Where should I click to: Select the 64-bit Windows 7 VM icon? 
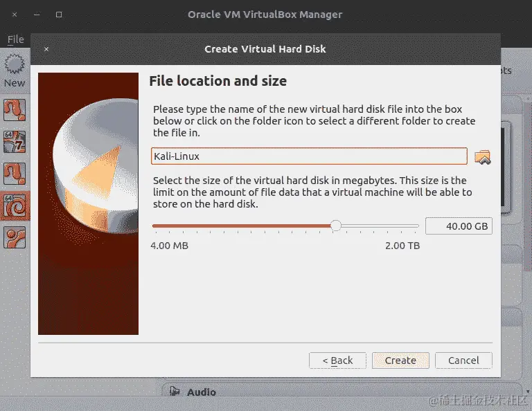(15, 142)
